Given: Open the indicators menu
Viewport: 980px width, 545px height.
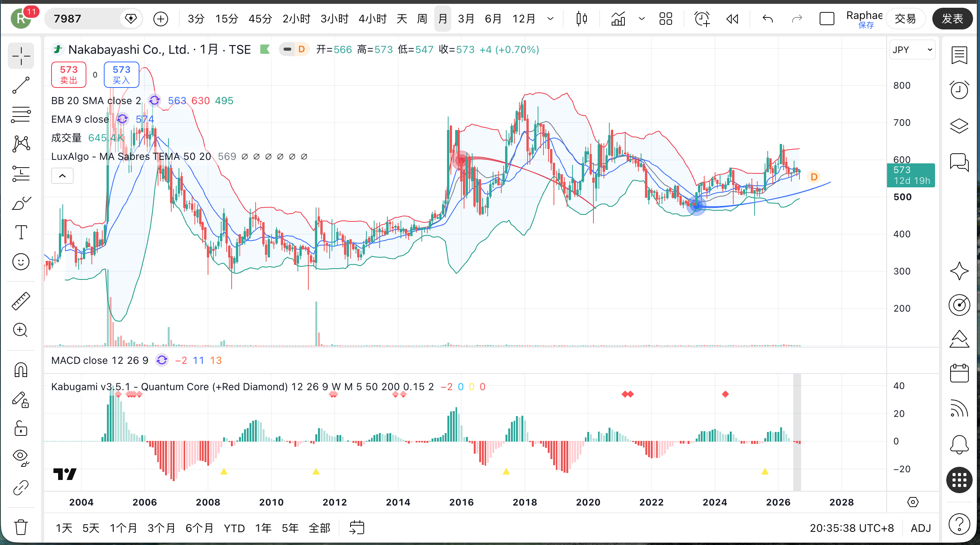Looking at the screenshot, I should (618, 19).
